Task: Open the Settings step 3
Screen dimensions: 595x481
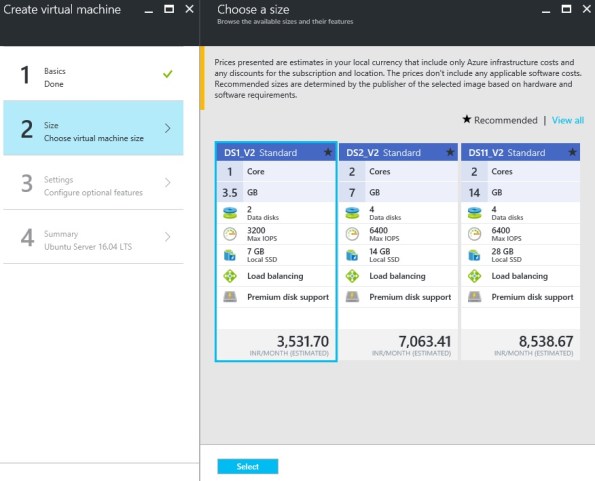Action: (93, 182)
